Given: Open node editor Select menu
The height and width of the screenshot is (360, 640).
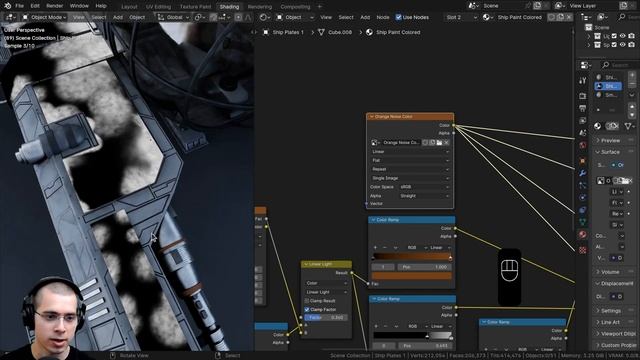Looking at the screenshot, I should (346, 17).
